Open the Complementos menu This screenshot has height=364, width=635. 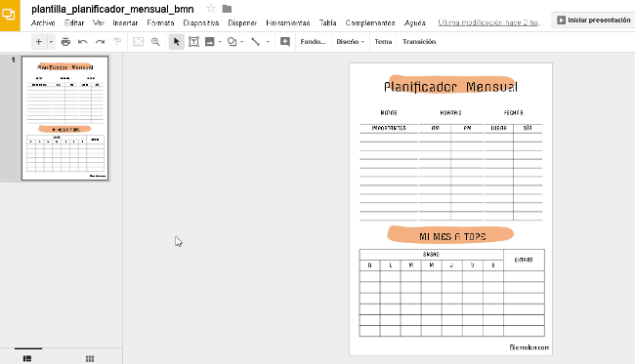(x=370, y=23)
